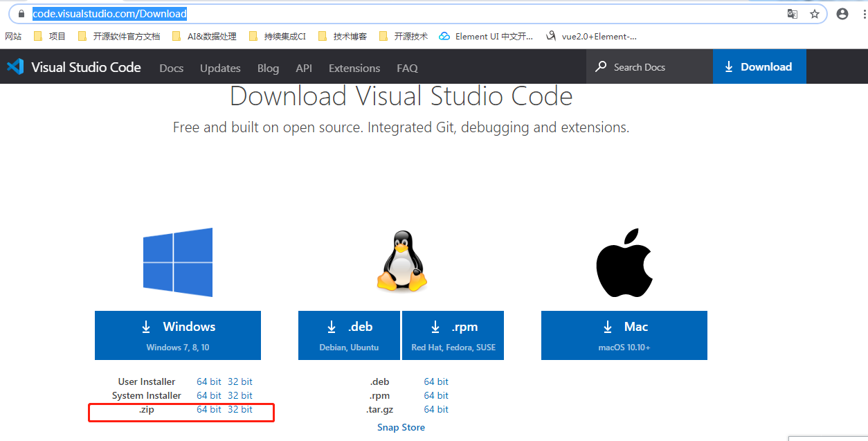Click the Search Docs input field
Viewport: 868px width, 441px height.
point(649,67)
